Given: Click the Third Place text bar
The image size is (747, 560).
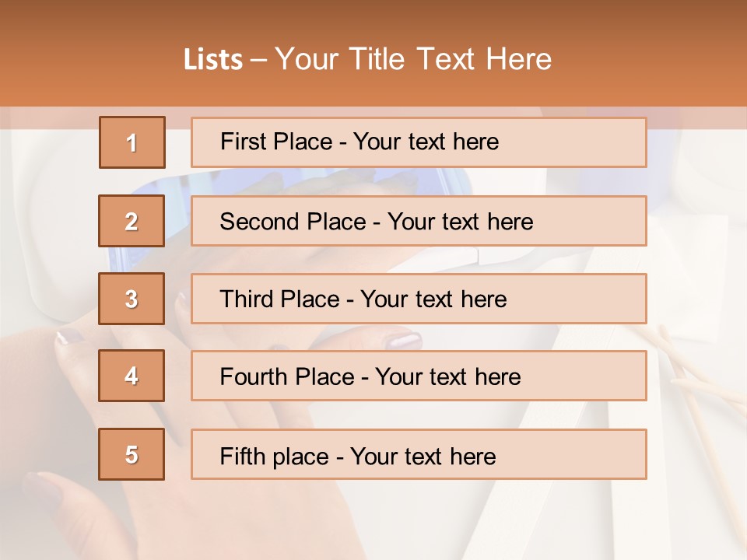Looking at the screenshot, I should click(419, 299).
